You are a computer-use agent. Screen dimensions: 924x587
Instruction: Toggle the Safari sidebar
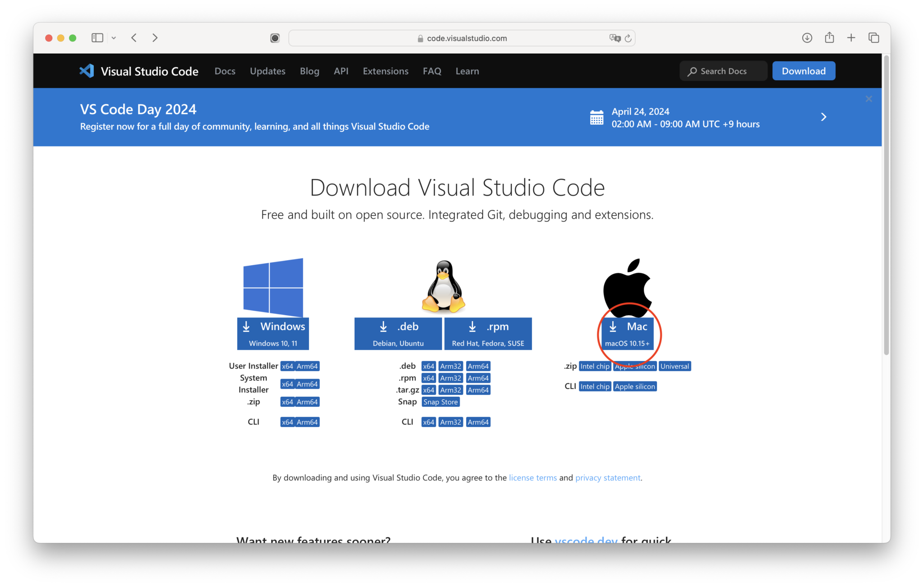point(97,37)
